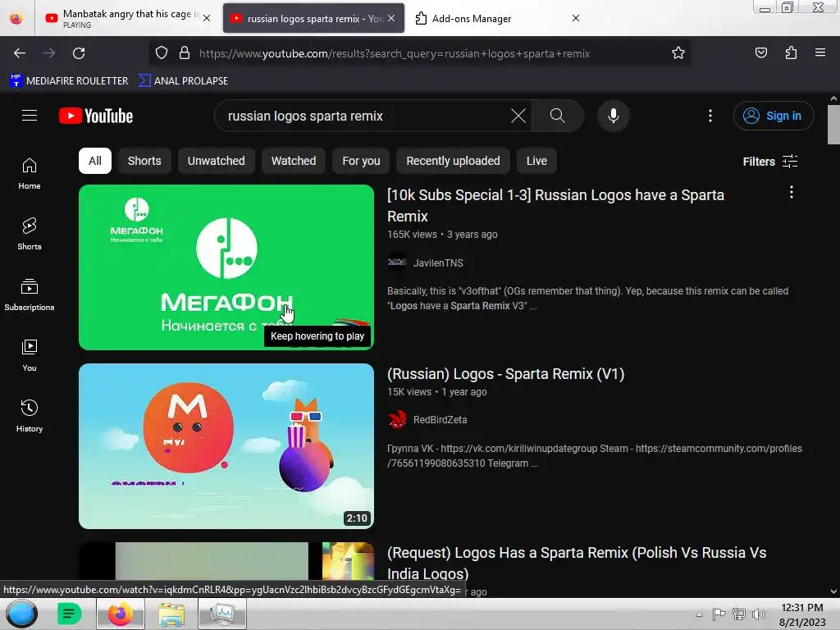This screenshot has height=630, width=840.
Task: Open the ANAL PROLAPSE bookmark
Action: tap(184, 81)
